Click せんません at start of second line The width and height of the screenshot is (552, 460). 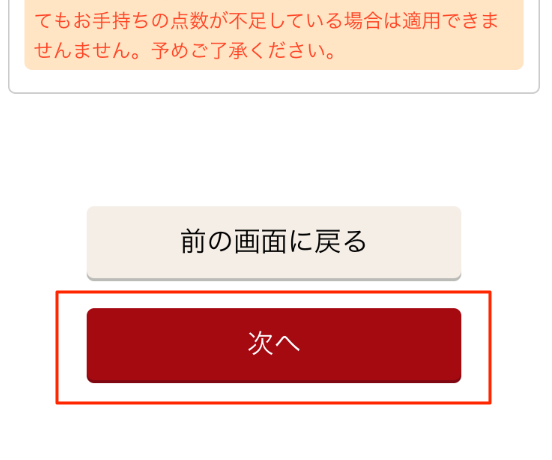coord(83,51)
